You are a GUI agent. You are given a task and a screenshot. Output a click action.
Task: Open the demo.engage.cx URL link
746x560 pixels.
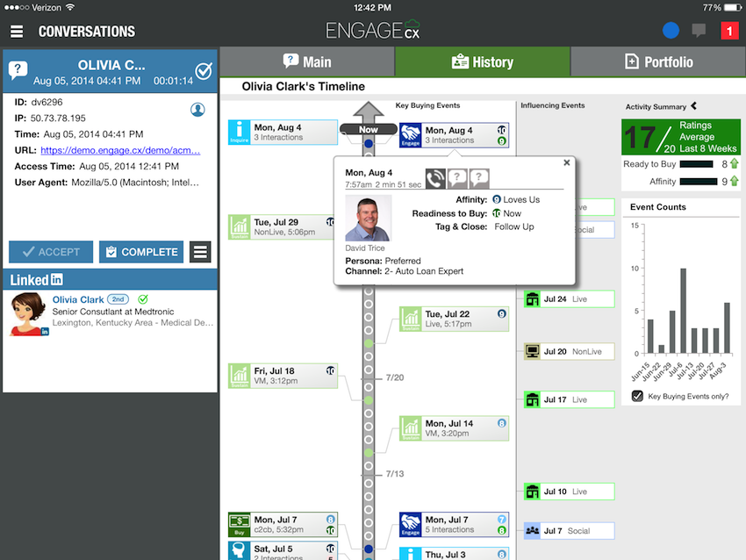click(x=120, y=150)
